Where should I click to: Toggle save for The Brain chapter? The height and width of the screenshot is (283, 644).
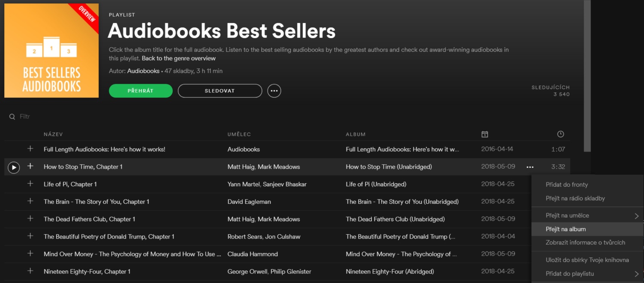coord(30,201)
